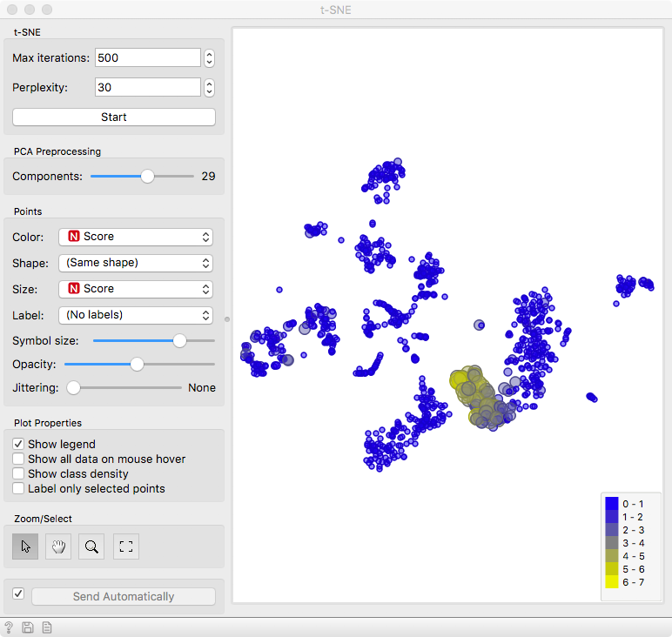
Task: Select the arrow pointer selection tool
Action: 25,546
